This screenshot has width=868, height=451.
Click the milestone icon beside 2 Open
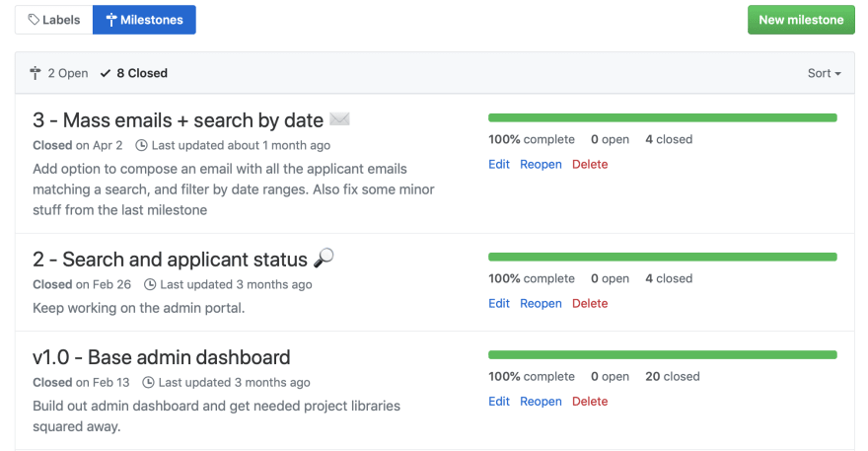click(36, 73)
